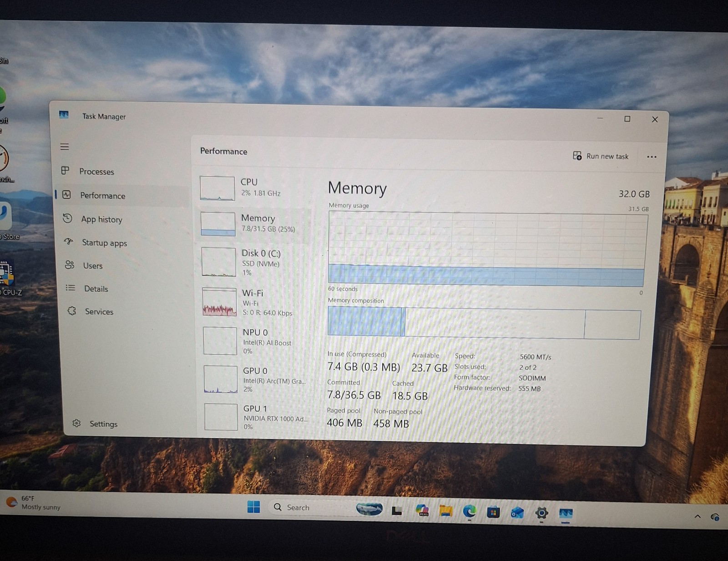Click the App history clock icon

[67, 218]
